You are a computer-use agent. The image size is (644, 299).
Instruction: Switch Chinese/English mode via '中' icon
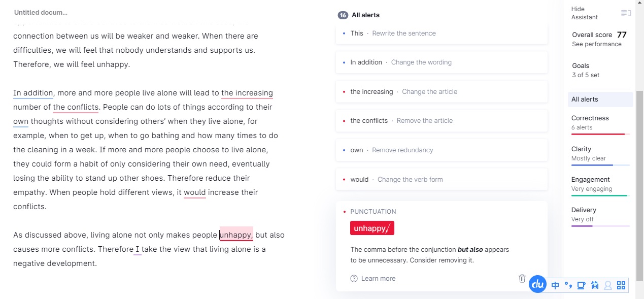pos(555,285)
